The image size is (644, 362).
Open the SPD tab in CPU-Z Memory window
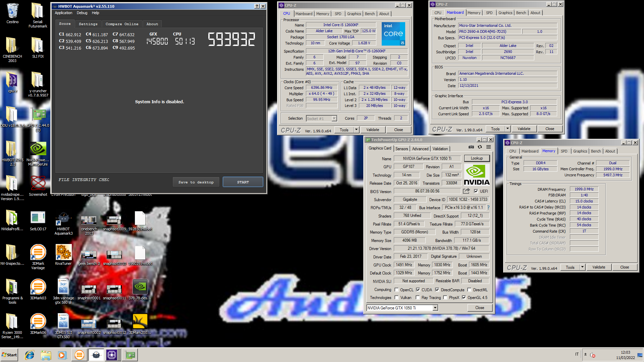pyautogui.click(x=564, y=151)
